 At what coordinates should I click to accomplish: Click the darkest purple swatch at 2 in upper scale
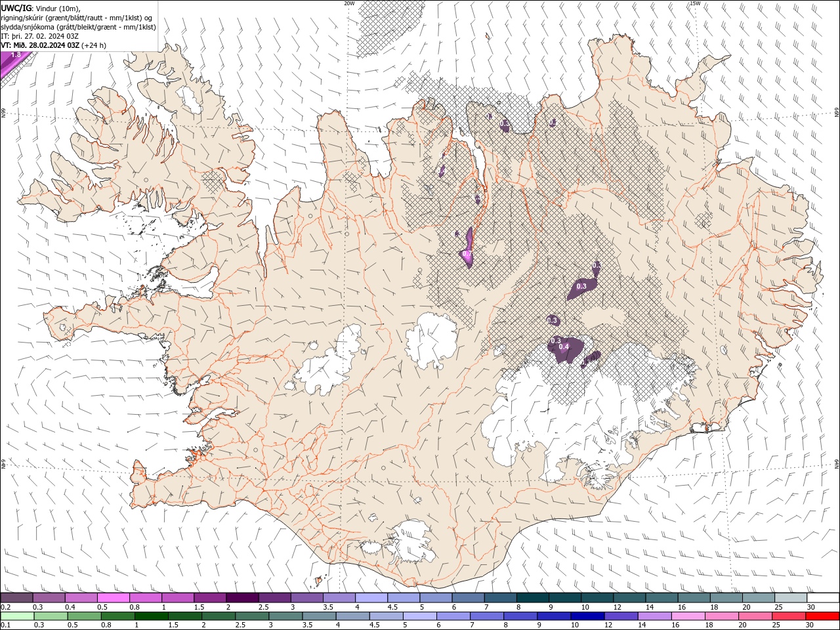click(241, 598)
